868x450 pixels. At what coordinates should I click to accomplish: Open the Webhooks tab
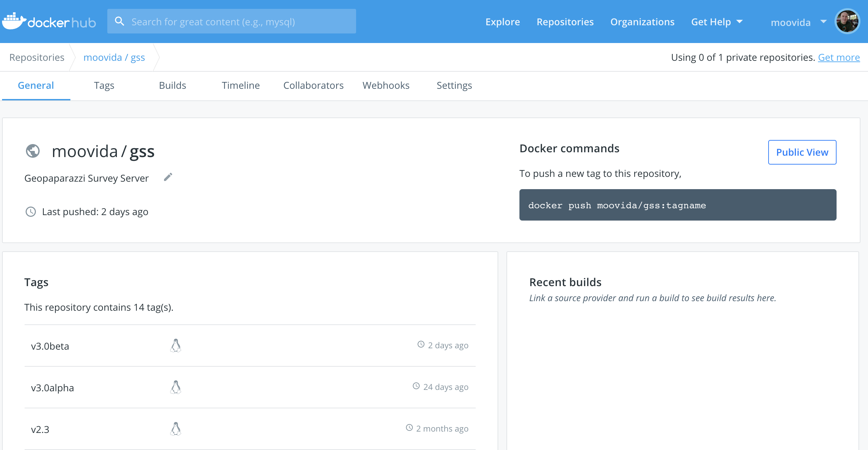386,85
